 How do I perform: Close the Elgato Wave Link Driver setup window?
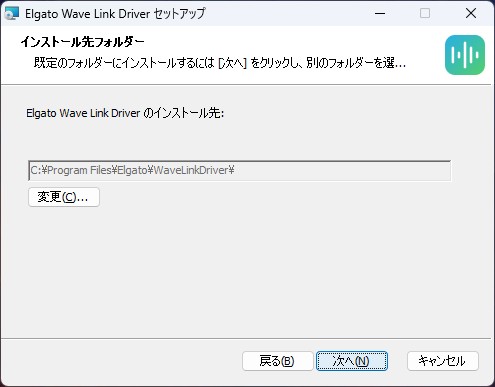click(x=471, y=14)
